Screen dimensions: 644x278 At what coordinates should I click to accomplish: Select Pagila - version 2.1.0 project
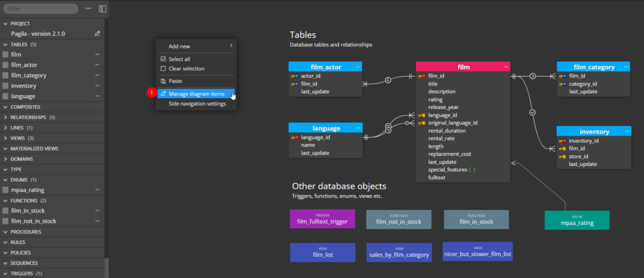coord(38,34)
